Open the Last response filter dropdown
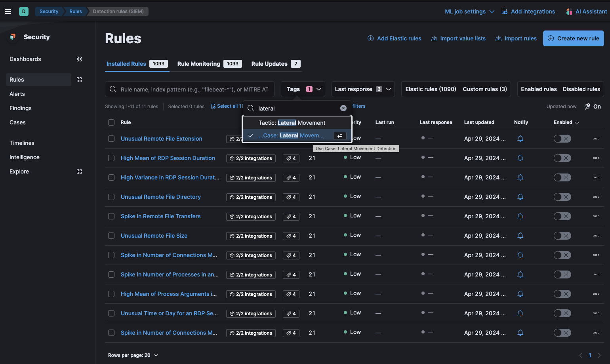 tap(363, 89)
